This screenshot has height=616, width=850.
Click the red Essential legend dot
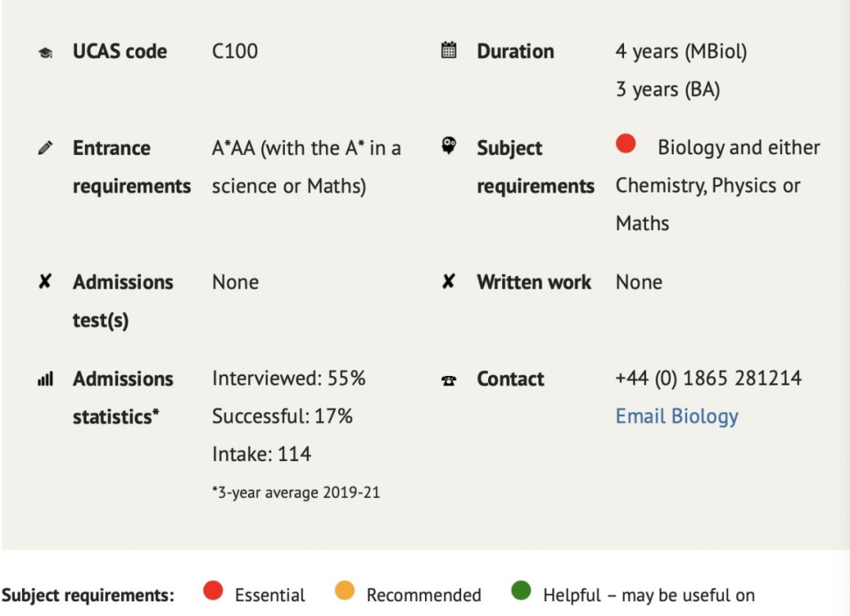coord(213,591)
